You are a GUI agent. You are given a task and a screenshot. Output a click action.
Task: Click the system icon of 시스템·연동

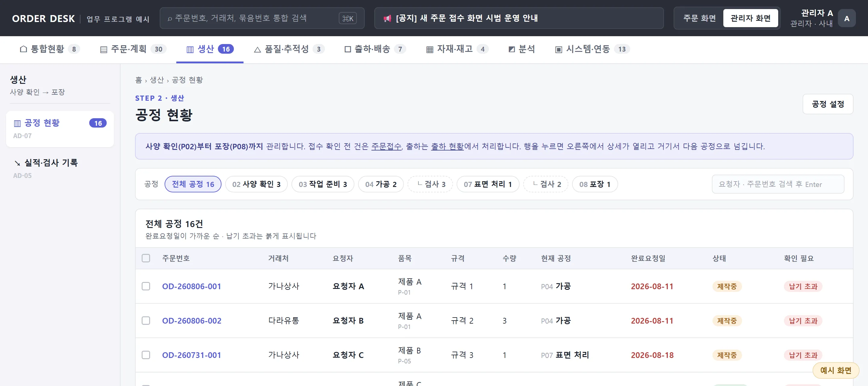click(x=558, y=49)
